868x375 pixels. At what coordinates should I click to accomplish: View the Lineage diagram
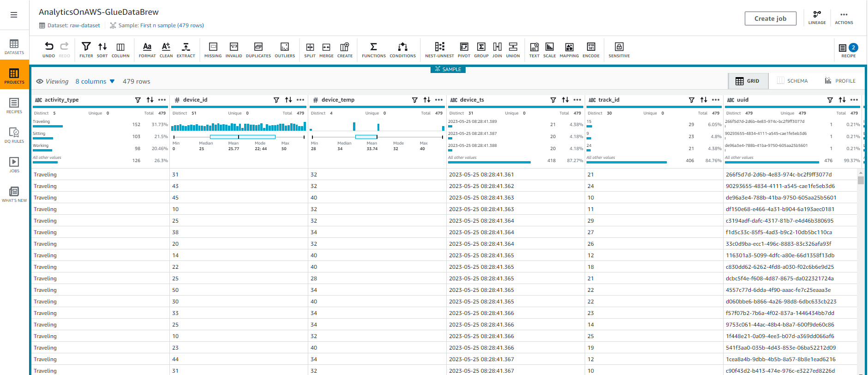tap(817, 18)
